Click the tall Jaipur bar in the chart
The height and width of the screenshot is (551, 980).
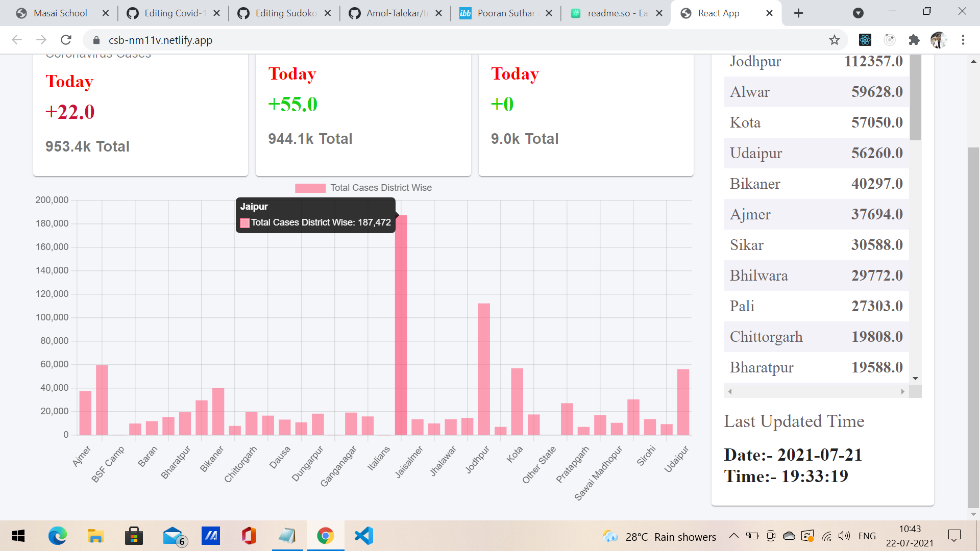(401, 325)
